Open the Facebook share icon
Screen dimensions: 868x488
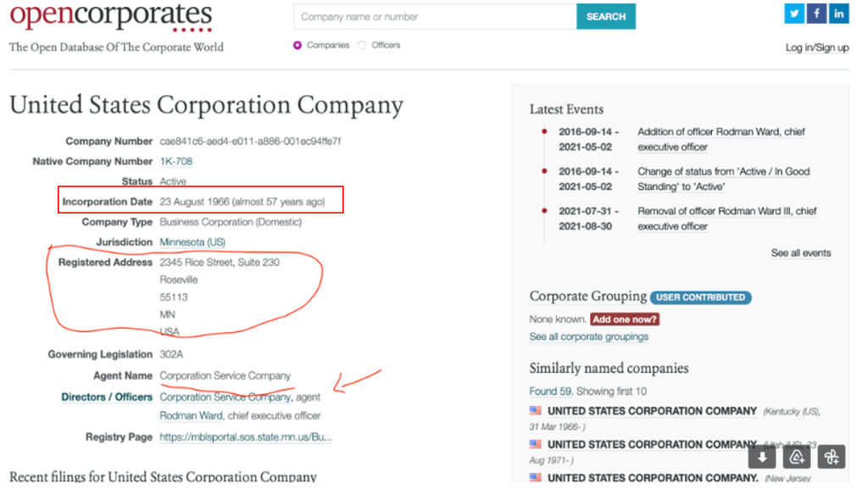[x=816, y=14]
